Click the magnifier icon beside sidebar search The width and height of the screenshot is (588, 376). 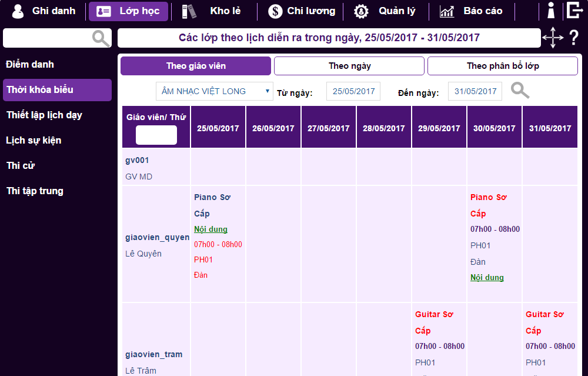[101, 39]
